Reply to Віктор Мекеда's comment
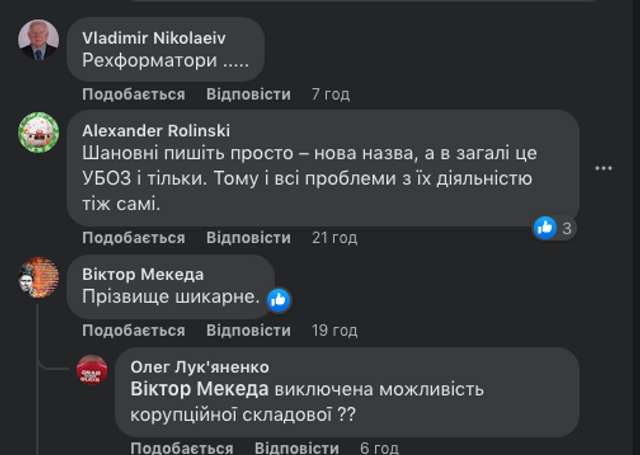This screenshot has width=640, height=455. pos(248,330)
